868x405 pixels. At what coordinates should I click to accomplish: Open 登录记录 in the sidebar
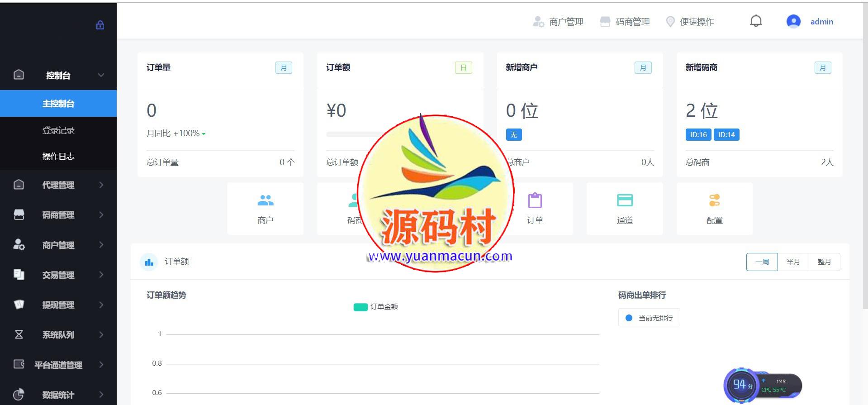point(58,130)
